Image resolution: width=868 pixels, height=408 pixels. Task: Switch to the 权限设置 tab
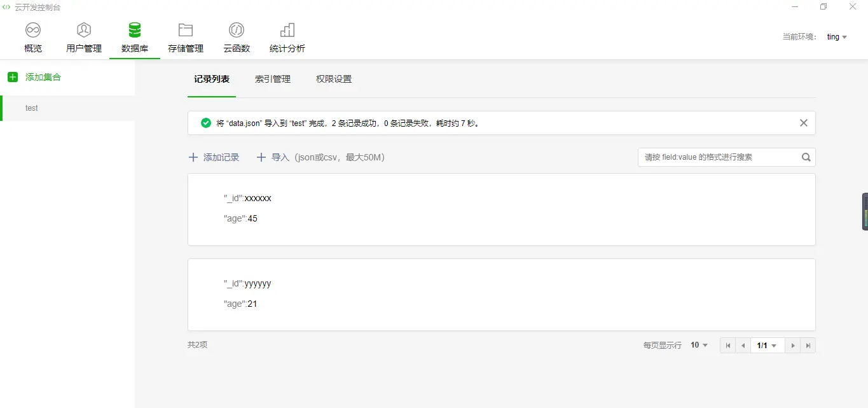click(x=333, y=79)
